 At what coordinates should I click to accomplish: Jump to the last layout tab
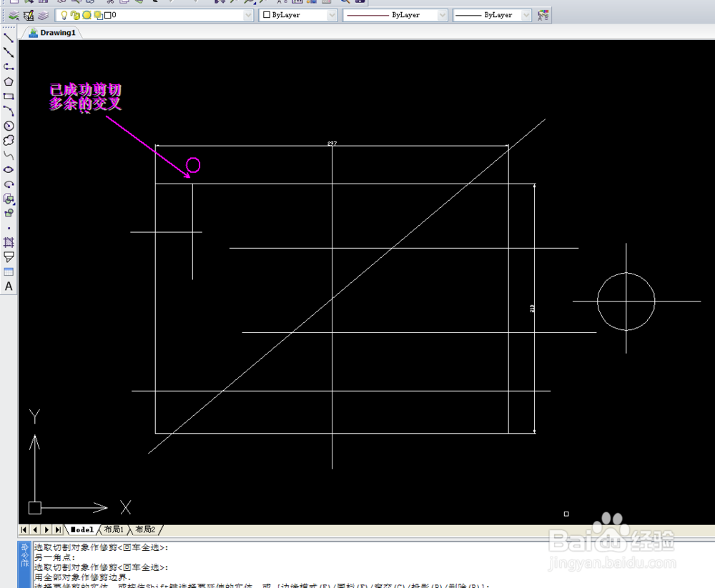coord(58,529)
